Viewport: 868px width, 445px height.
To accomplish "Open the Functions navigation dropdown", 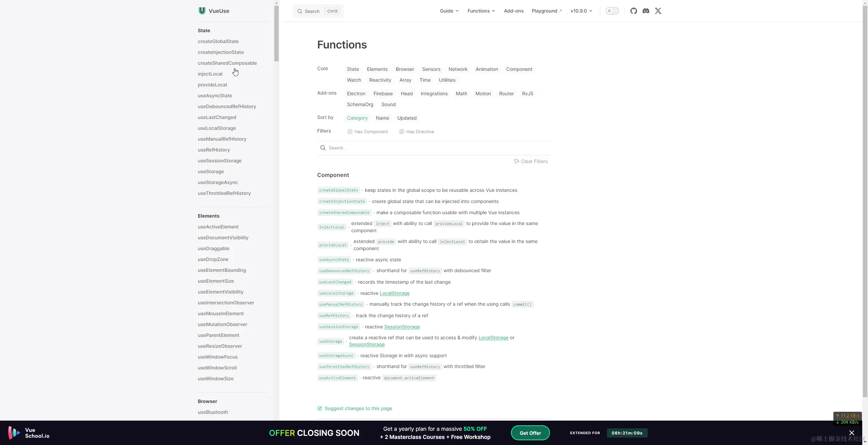I will click(481, 11).
